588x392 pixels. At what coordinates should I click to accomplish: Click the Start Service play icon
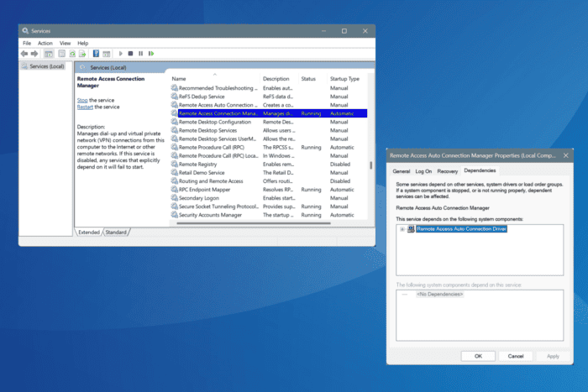pos(120,54)
